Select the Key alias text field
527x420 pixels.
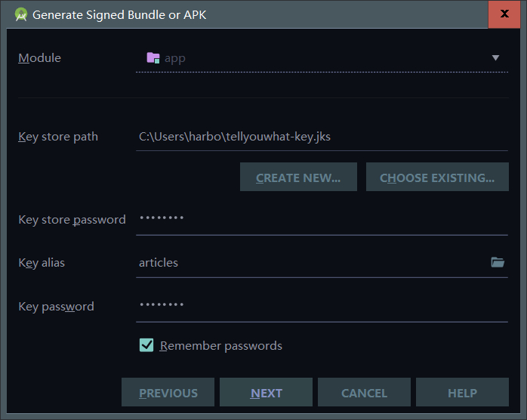[313, 263]
